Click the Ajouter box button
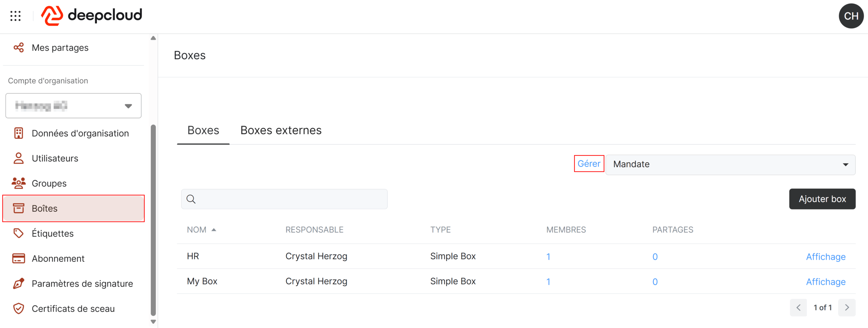Screen dimensions: 868x328 pyautogui.click(x=822, y=199)
